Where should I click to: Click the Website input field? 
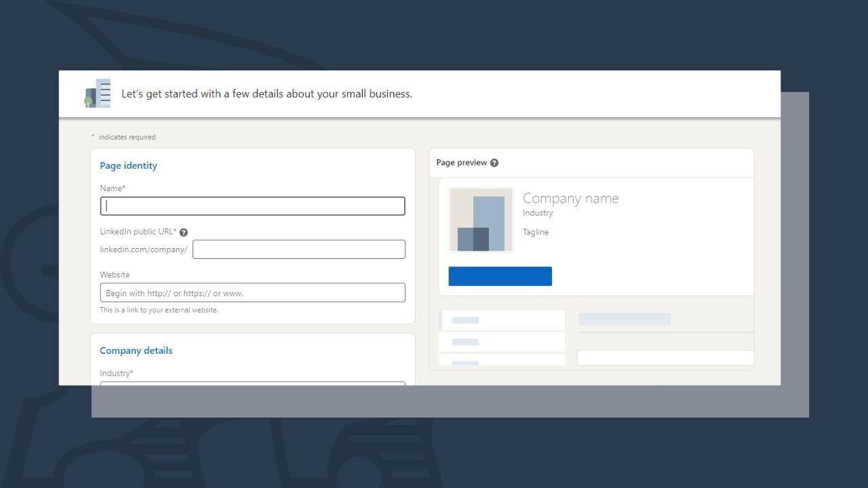(x=252, y=293)
